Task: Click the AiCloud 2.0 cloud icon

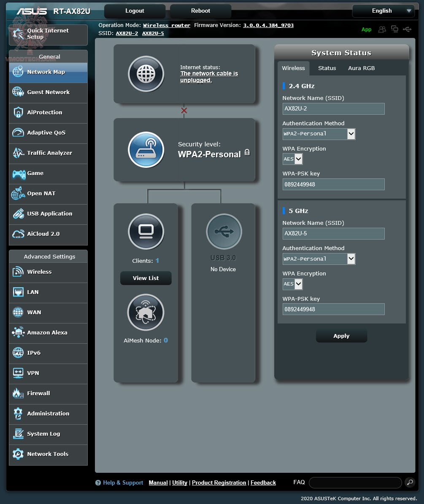Action: click(x=18, y=234)
